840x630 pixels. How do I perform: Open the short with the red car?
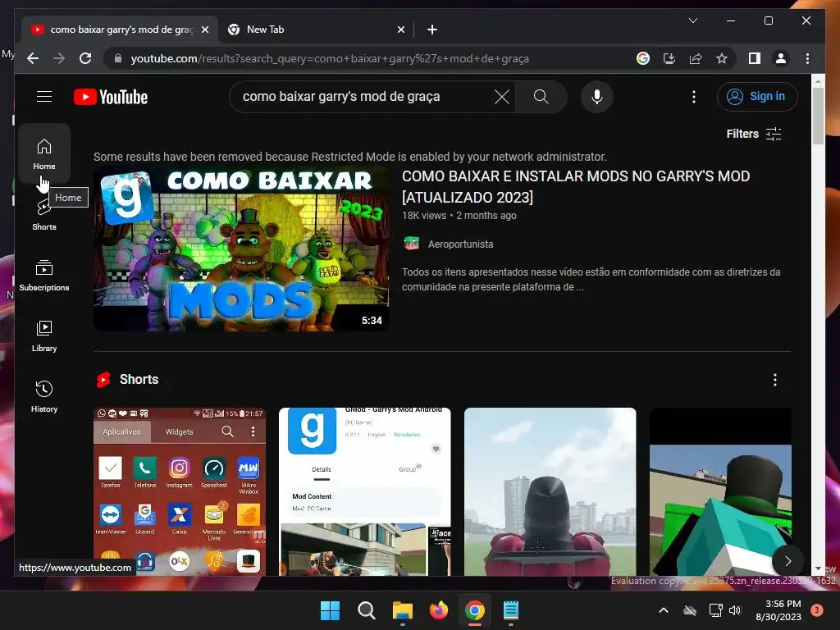point(550,492)
